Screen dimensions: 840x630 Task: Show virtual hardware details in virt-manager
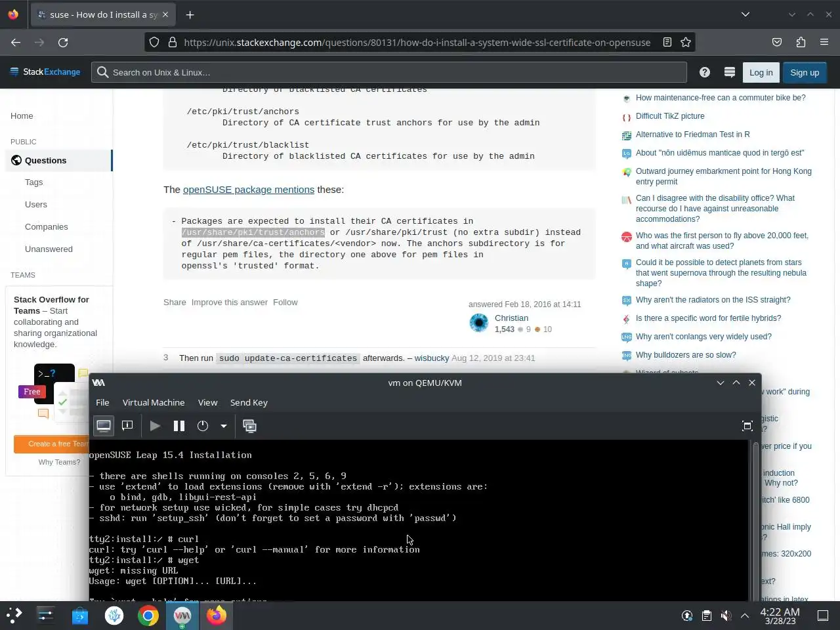pyautogui.click(x=127, y=426)
